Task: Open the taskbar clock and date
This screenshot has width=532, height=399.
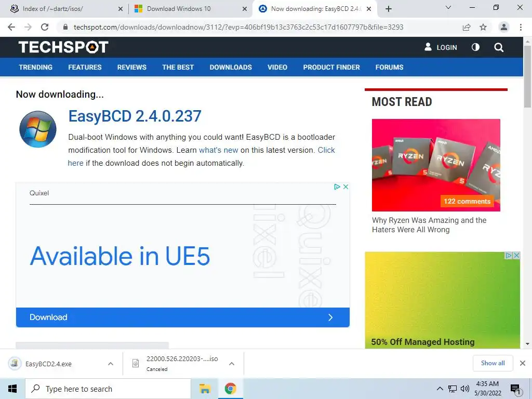Action: [487, 389]
